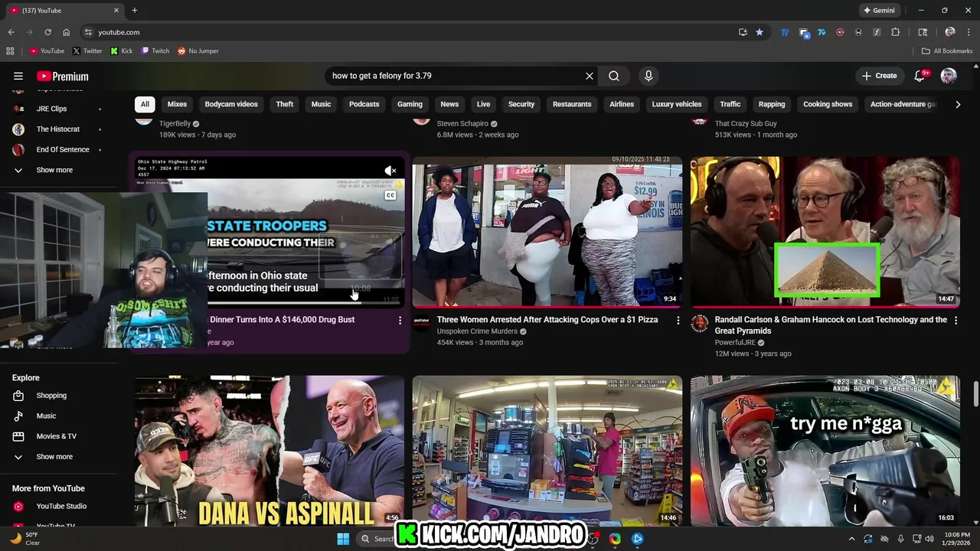This screenshot has width=980, height=551.
Task: Open The Histocrat subscription
Action: 58,129
